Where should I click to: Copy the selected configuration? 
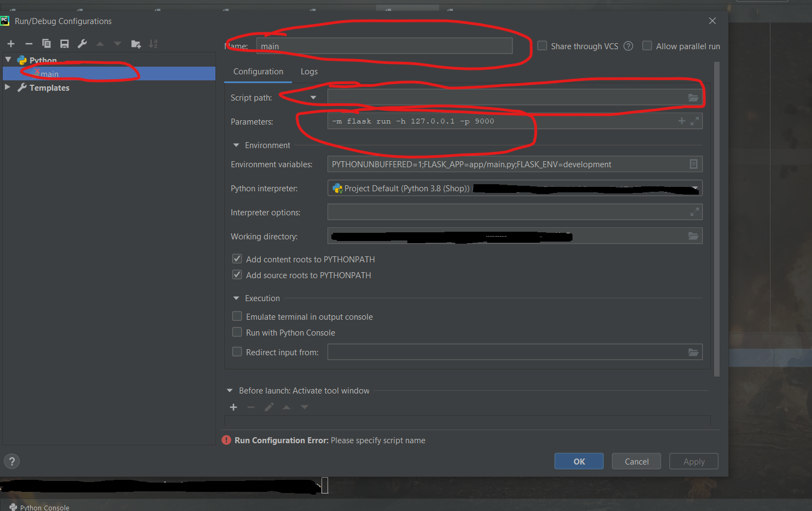46,44
